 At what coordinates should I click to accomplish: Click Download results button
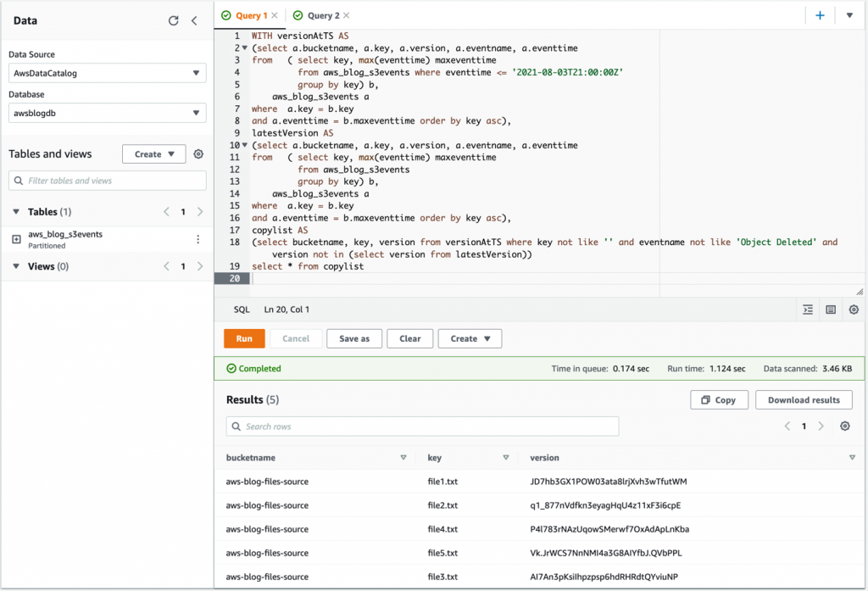804,400
